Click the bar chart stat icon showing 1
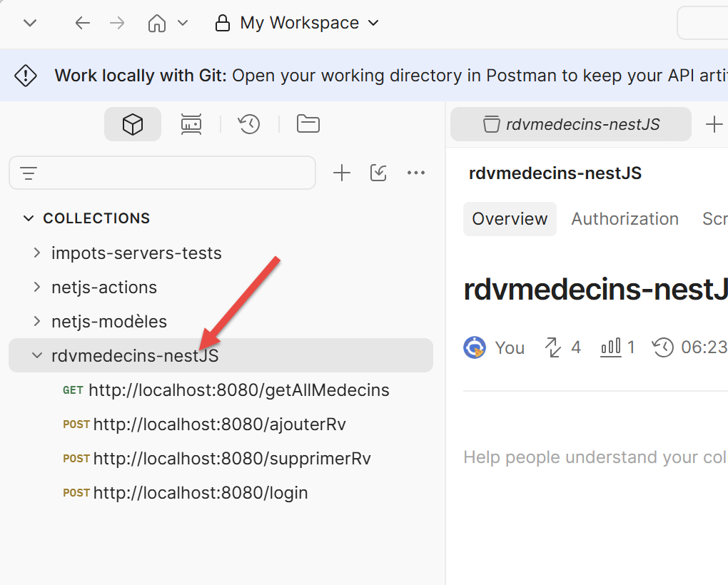728x585 pixels. tap(610, 347)
